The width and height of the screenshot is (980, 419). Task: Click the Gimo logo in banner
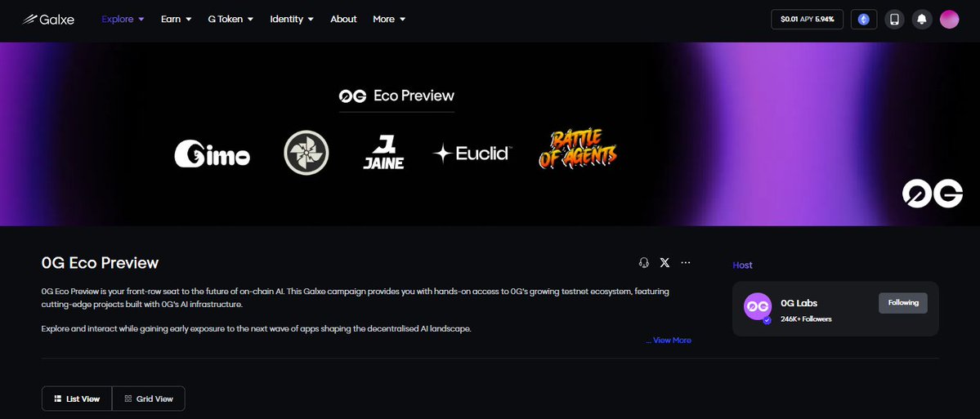212,154
